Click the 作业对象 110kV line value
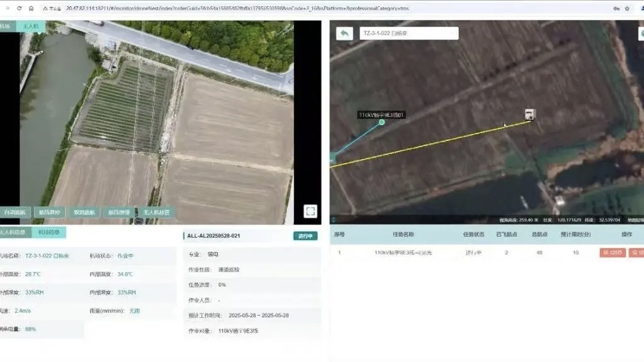 238,331
